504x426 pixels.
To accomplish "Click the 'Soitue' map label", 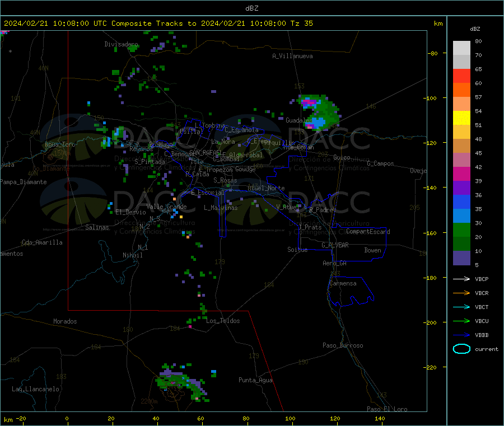I will pos(297,250).
